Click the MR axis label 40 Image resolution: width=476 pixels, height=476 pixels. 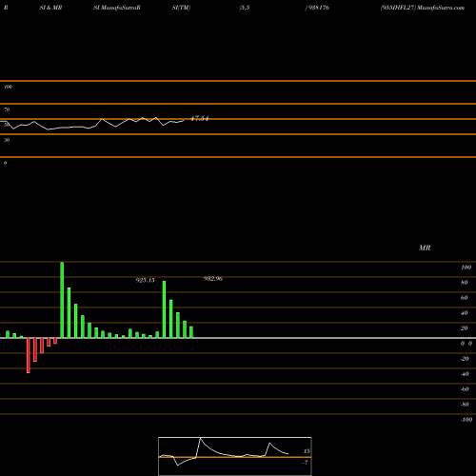click(464, 313)
